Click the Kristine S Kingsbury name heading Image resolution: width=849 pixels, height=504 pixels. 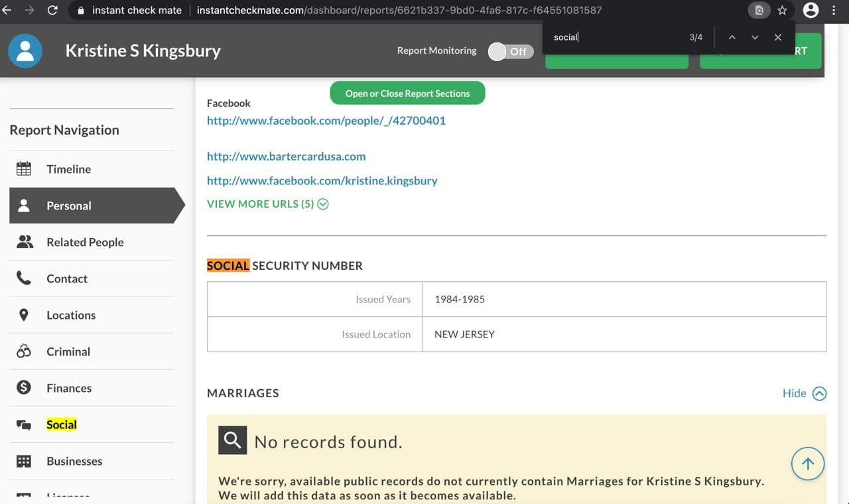(143, 50)
